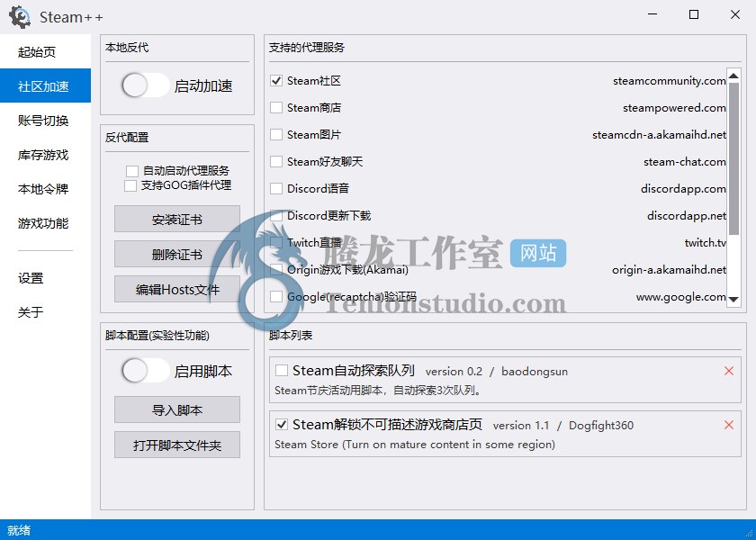Image resolution: width=756 pixels, height=540 pixels.
Task: Click the Steam节庆活动用脚本 description text
Action: (x=379, y=390)
